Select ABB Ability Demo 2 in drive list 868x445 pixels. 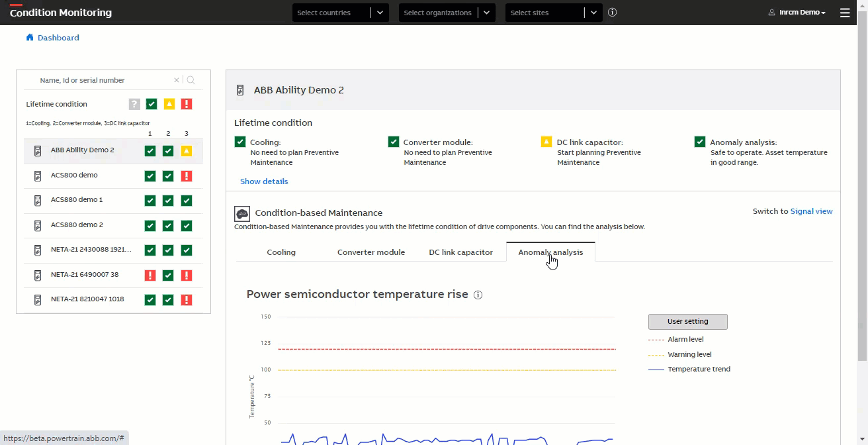pos(113,151)
